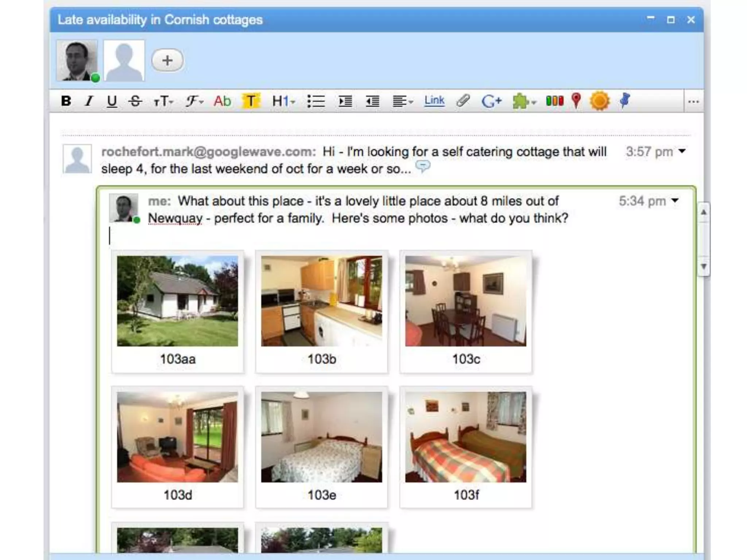Click the paperclip attach file icon
The height and width of the screenshot is (560, 747).
tap(463, 101)
